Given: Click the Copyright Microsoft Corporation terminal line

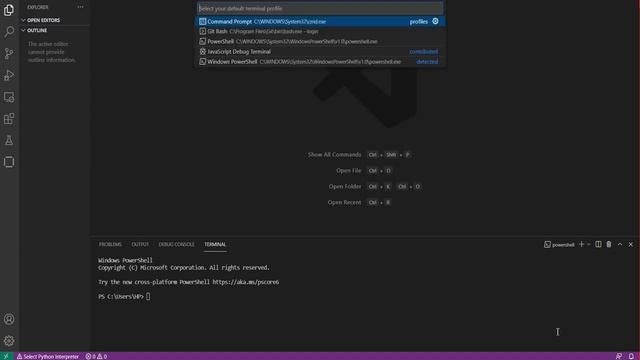Looking at the screenshot, I should (x=184, y=268).
